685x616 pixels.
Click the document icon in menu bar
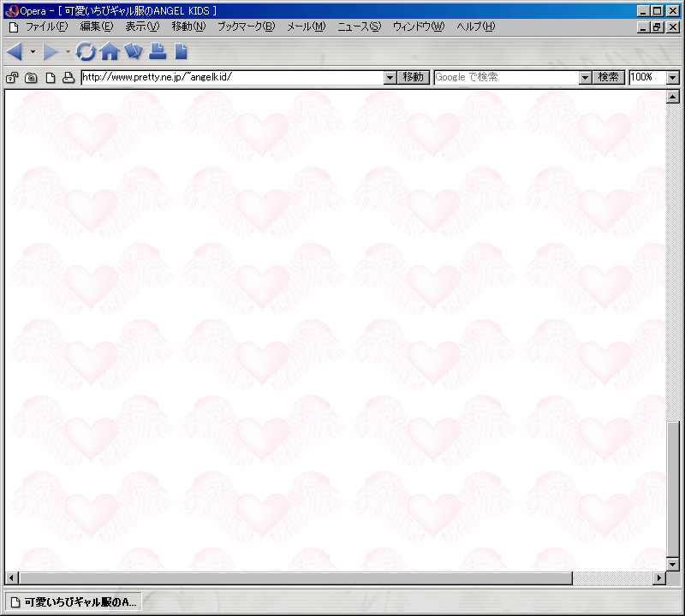14,27
